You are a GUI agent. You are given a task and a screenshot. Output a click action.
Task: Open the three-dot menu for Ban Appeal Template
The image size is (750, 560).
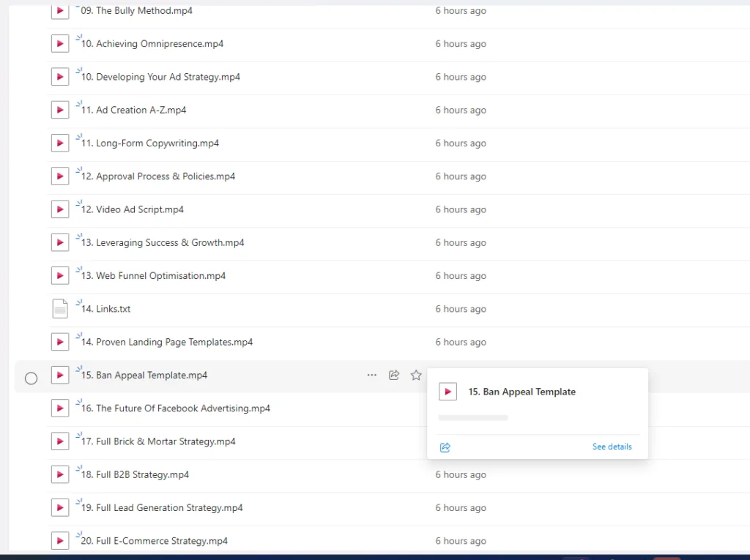point(372,376)
